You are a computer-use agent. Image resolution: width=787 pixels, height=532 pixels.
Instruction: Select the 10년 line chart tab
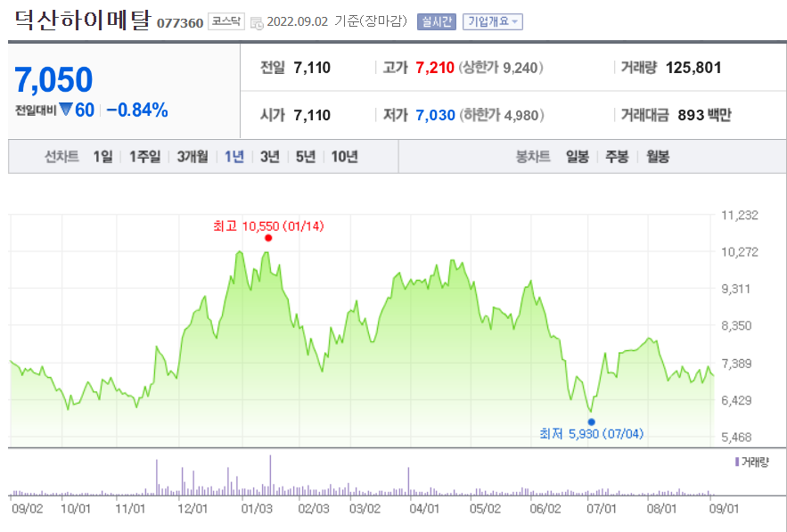[x=344, y=157]
